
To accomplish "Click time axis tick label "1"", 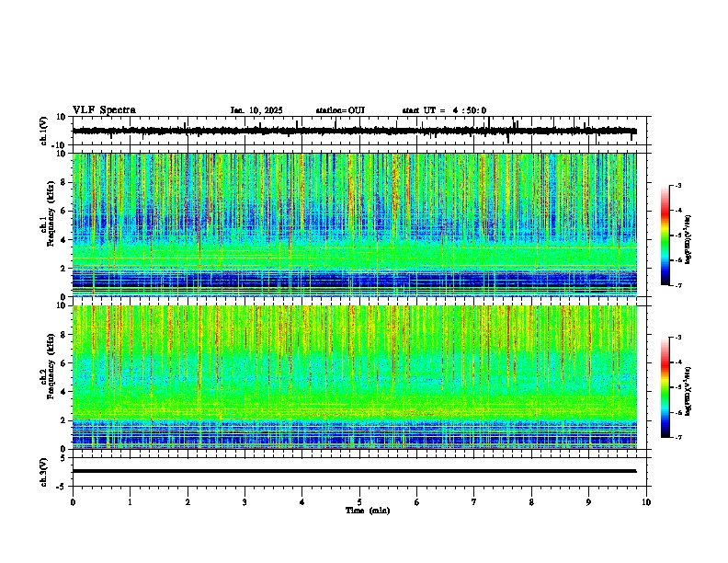I will point(130,502).
